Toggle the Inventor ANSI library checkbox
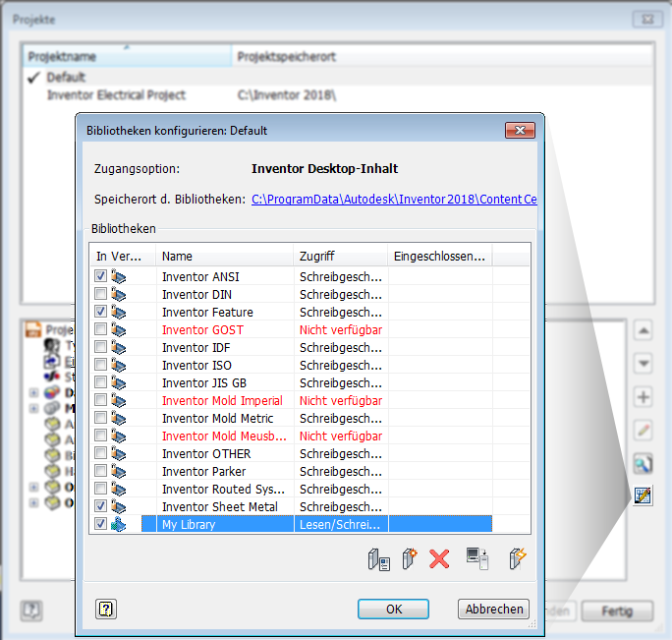 tap(101, 276)
